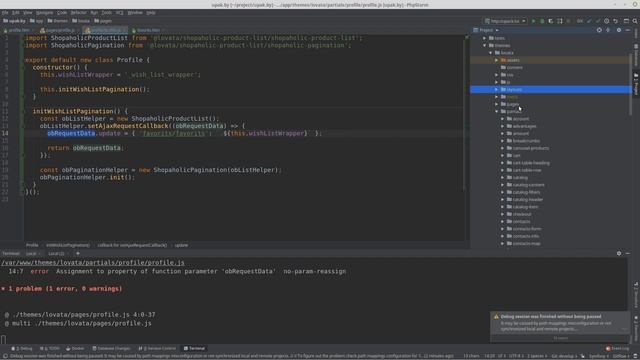
Task: Click the profile.js file path link in terminal
Action: [x=93, y=263]
